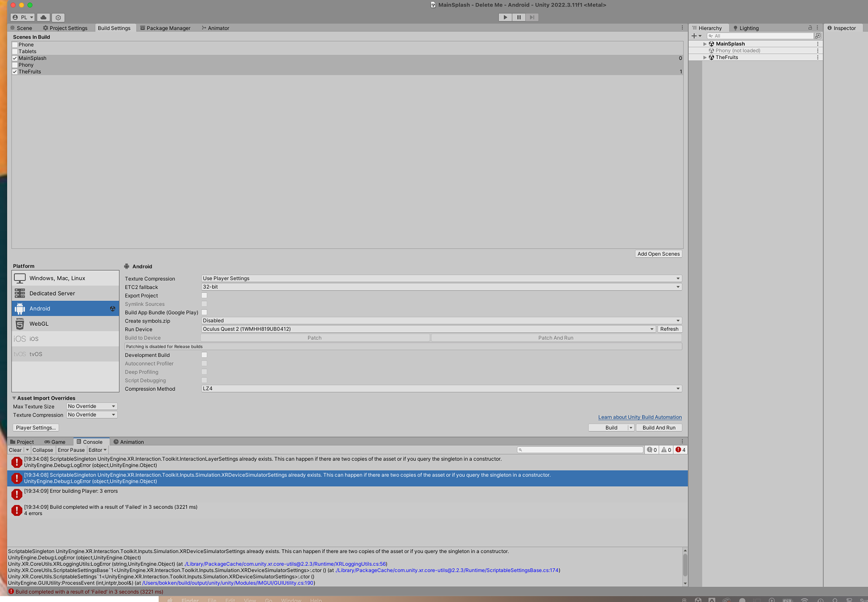Image resolution: width=868 pixels, height=602 pixels.
Task: Open the PL account dropdown
Action: (x=23, y=17)
